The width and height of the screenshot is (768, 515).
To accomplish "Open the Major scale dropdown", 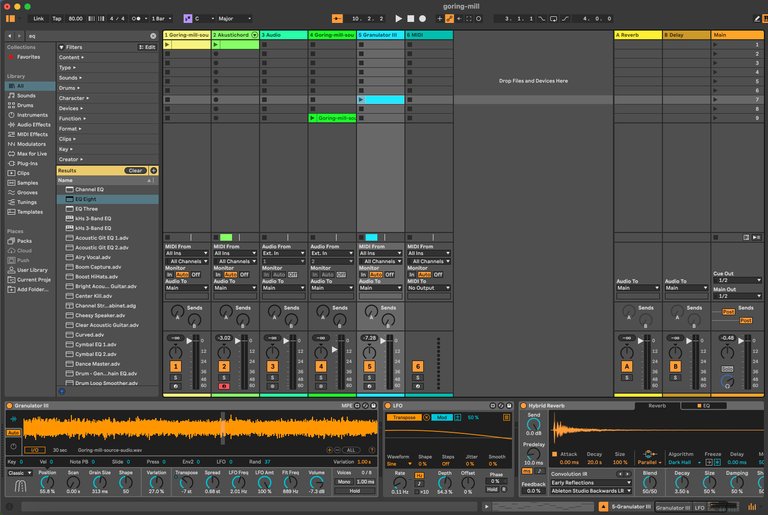I will 234,19.
